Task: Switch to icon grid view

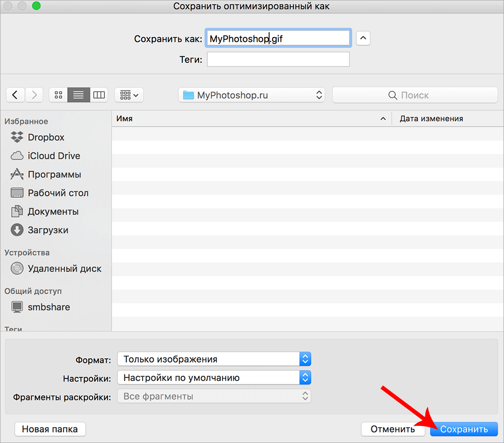Action: pos(58,95)
